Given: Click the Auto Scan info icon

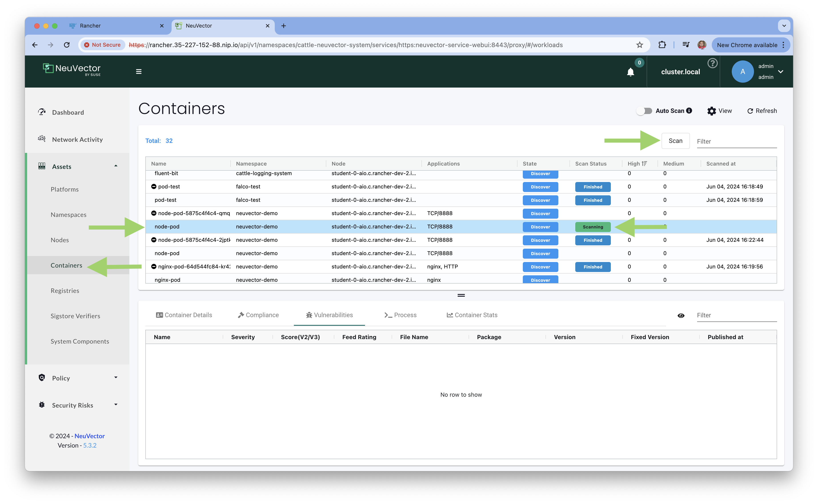Looking at the screenshot, I should pyautogui.click(x=689, y=111).
